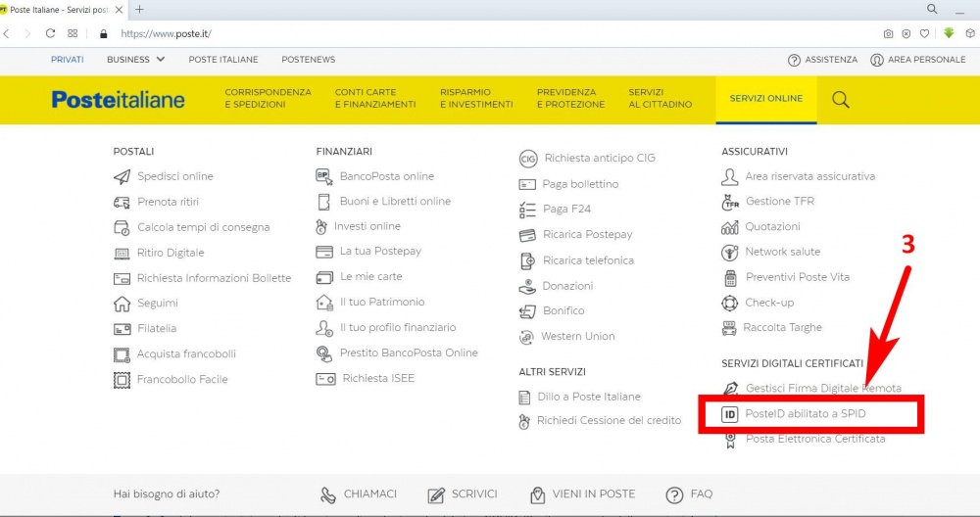The image size is (980, 517).
Task: Click the browser heart bookmark icon
Action: 924,33
